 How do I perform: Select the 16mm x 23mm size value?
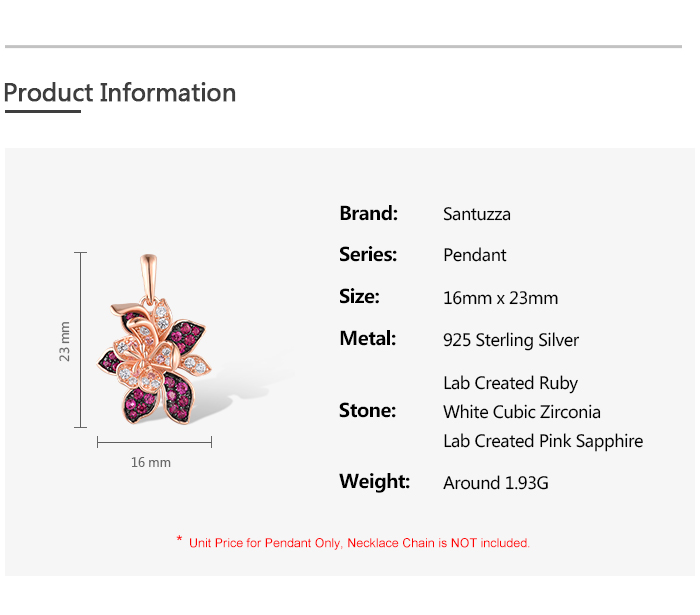coord(500,298)
